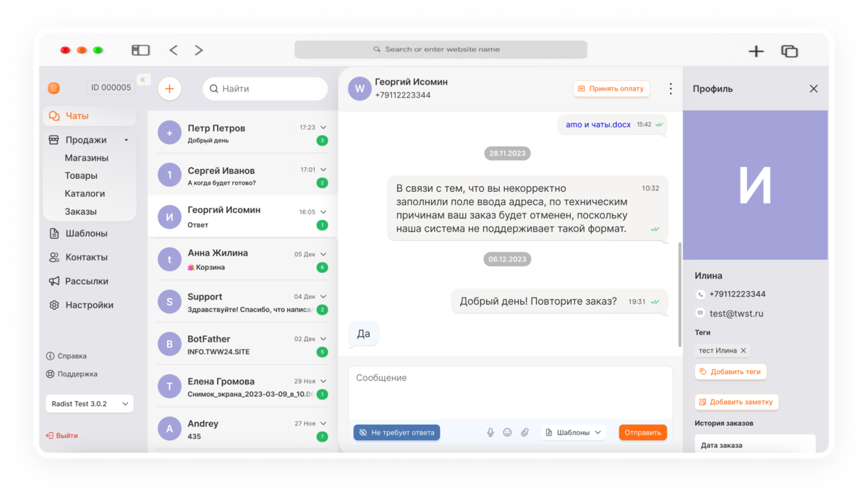The image size is (868, 498).
Task: Open Справка help link
Action: click(x=67, y=356)
